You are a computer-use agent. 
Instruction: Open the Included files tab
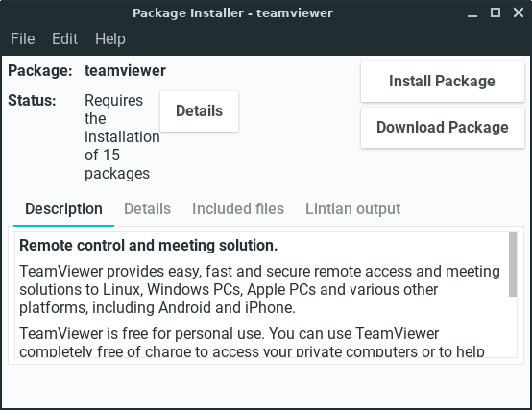click(238, 209)
